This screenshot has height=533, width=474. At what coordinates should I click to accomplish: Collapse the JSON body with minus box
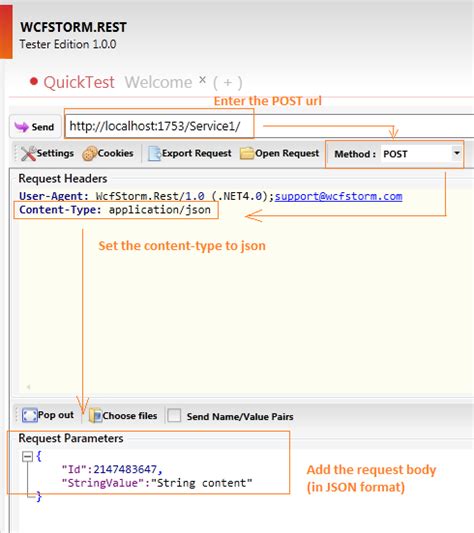click(27, 456)
